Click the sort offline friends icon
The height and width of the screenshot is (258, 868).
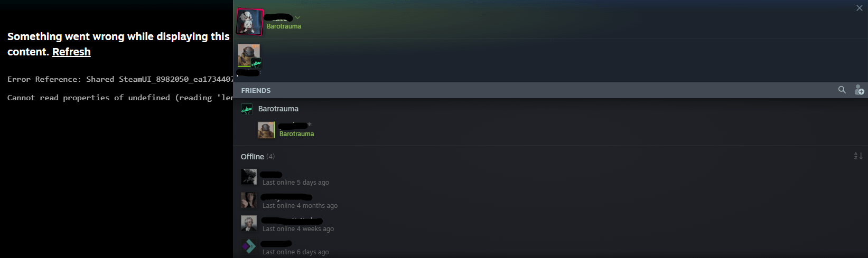(x=858, y=156)
